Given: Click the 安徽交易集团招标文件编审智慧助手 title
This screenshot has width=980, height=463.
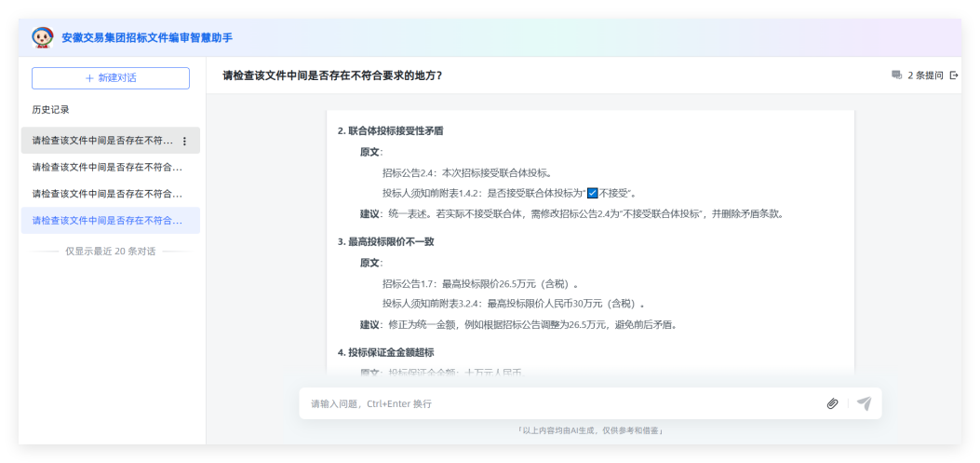Looking at the screenshot, I should click(147, 38).
